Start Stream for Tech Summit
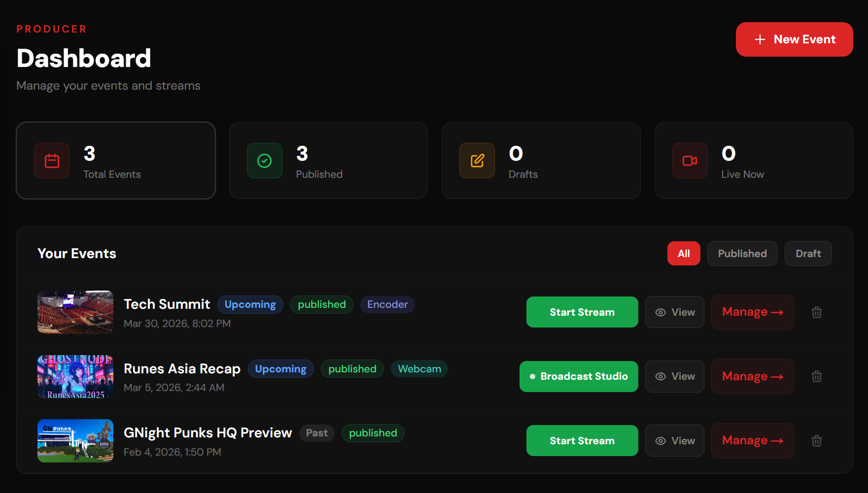The image size is (868, 493). (582, 312)
